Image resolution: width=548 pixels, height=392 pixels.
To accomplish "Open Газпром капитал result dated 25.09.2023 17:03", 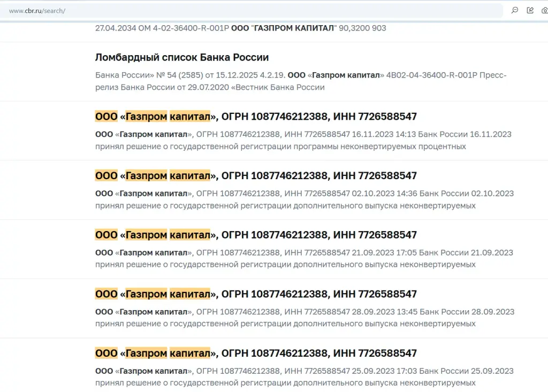I will click(x=256, y=353).
